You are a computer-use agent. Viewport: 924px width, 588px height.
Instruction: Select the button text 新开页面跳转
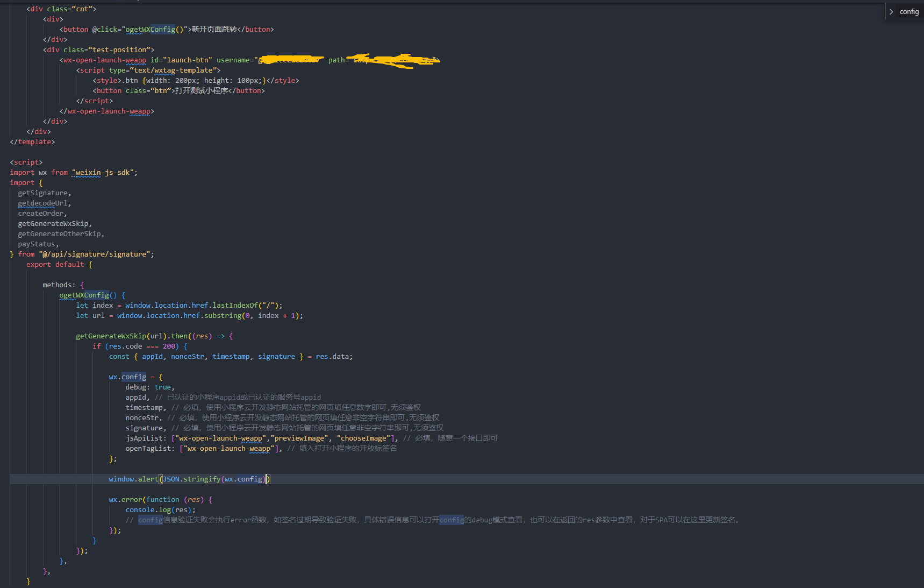coord(214,30)
